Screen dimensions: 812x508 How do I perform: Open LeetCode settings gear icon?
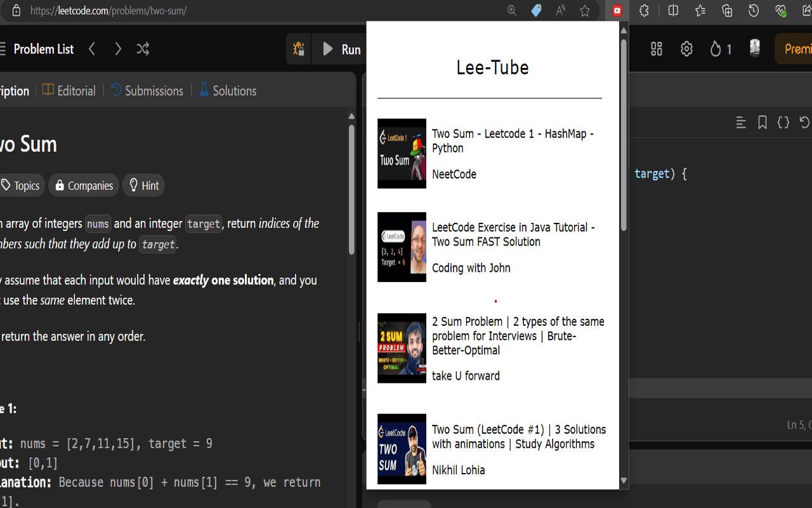point(686,49)
